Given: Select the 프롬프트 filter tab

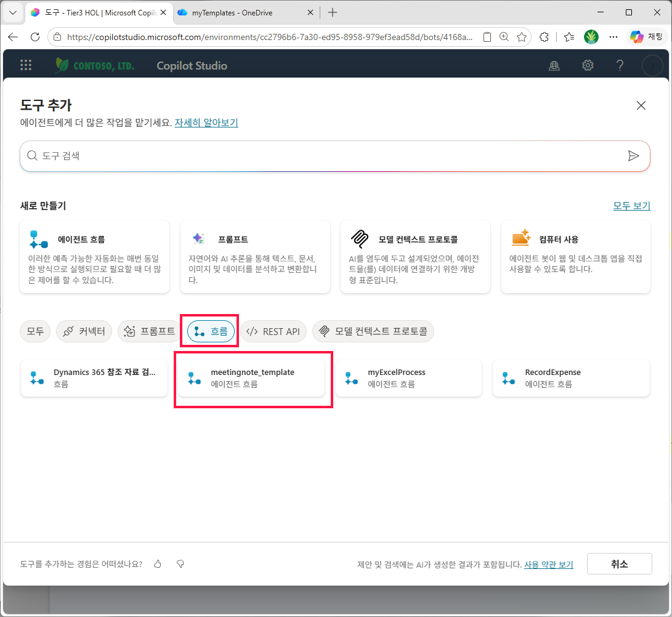Looking at the screenshot, I should tap(149, 331).
